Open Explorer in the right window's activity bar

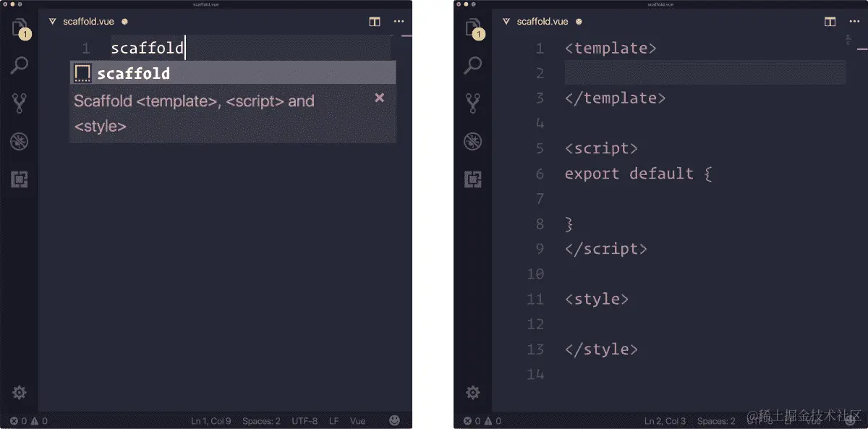pyautogui.click(x=473, y=29)
